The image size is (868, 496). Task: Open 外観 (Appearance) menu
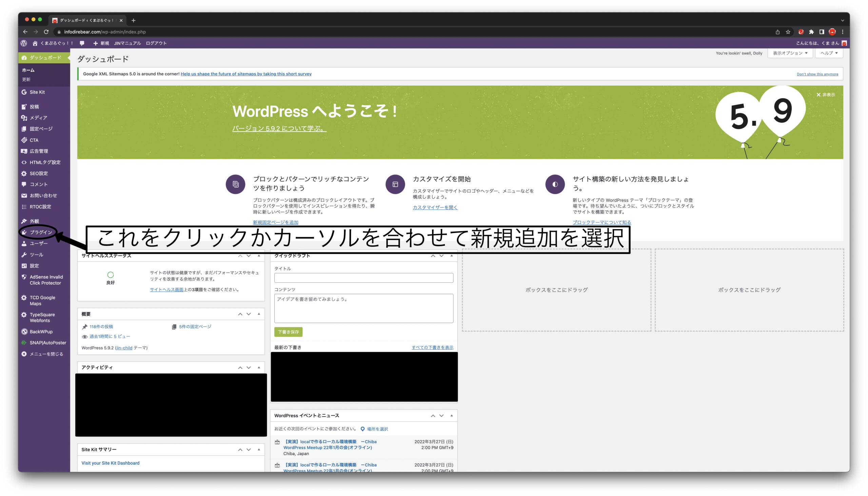pos(34,221)
